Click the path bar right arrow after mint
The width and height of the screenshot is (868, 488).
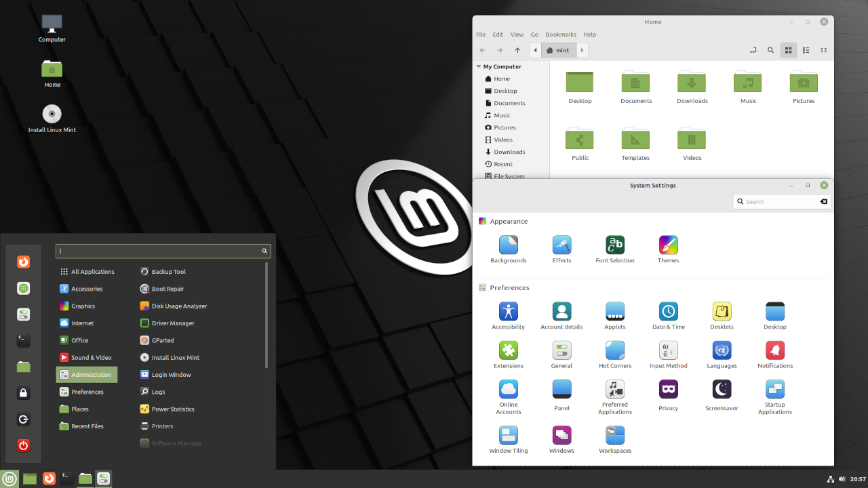(583, 50)
